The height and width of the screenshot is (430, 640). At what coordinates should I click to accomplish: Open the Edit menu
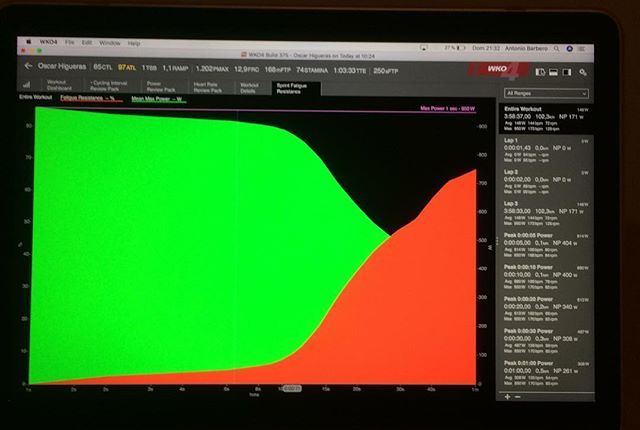87,42
